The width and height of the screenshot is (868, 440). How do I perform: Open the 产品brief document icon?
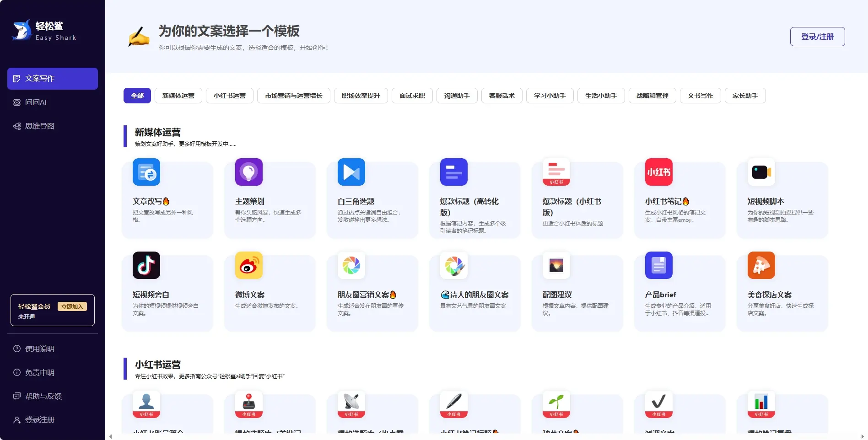point(659,265)
